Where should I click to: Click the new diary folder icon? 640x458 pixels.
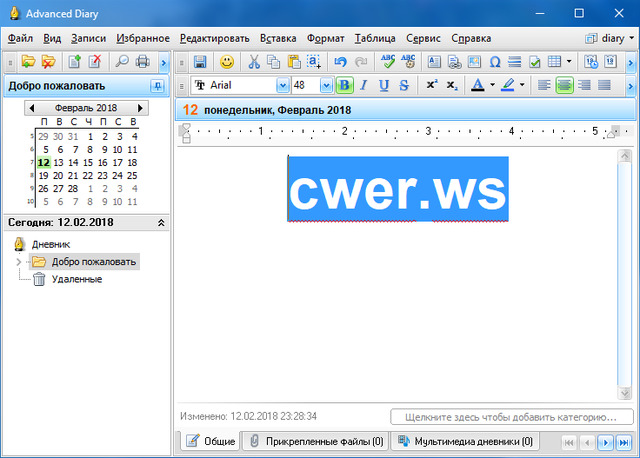click(x=29, y=62)
